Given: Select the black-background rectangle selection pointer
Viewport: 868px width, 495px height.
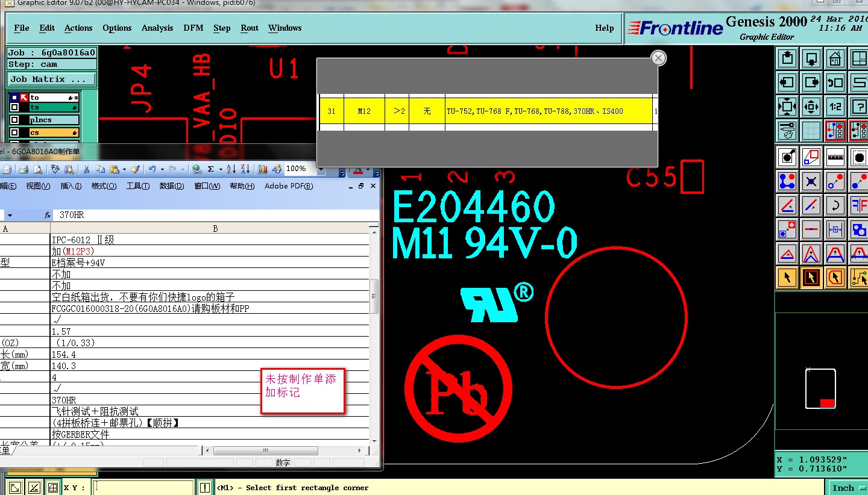Looking at the screenshot, I should point(811,277).
